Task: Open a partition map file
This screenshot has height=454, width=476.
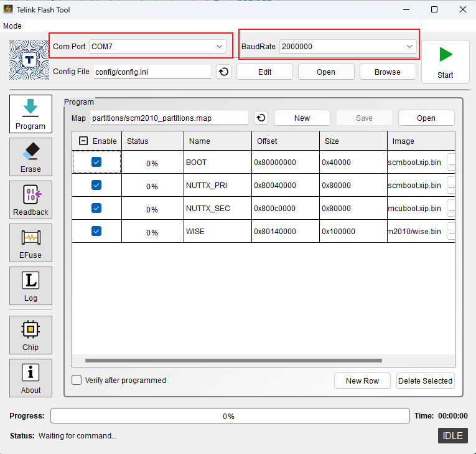Action: pyautogui.click(x=426, y=118)
